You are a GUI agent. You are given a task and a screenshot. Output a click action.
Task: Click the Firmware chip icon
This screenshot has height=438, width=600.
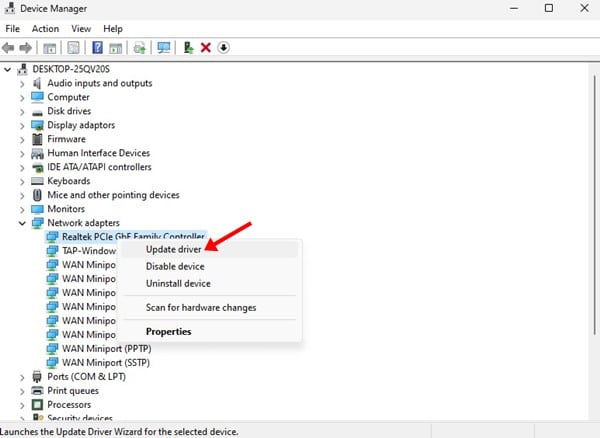pyautogui.click(x=37, y=139)
